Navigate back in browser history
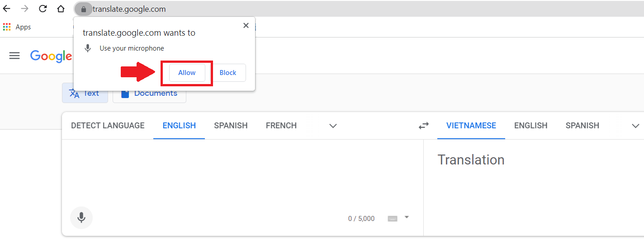Viewport: 644px width, 239px height. [7, 9]
